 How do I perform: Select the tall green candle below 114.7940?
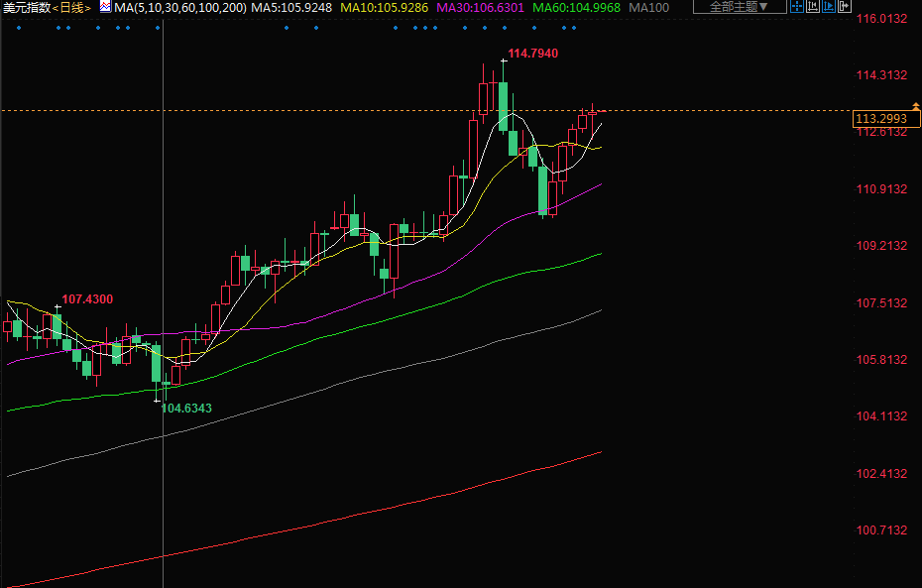tap(504, 106)
